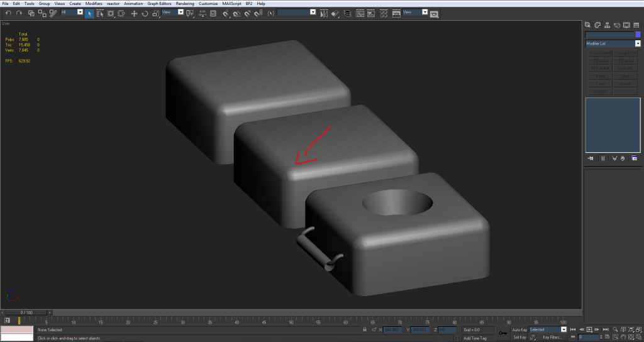This screenshot has width=644, height=342.
Task: Activate the Select and Move tool
Action: point(134,13)
